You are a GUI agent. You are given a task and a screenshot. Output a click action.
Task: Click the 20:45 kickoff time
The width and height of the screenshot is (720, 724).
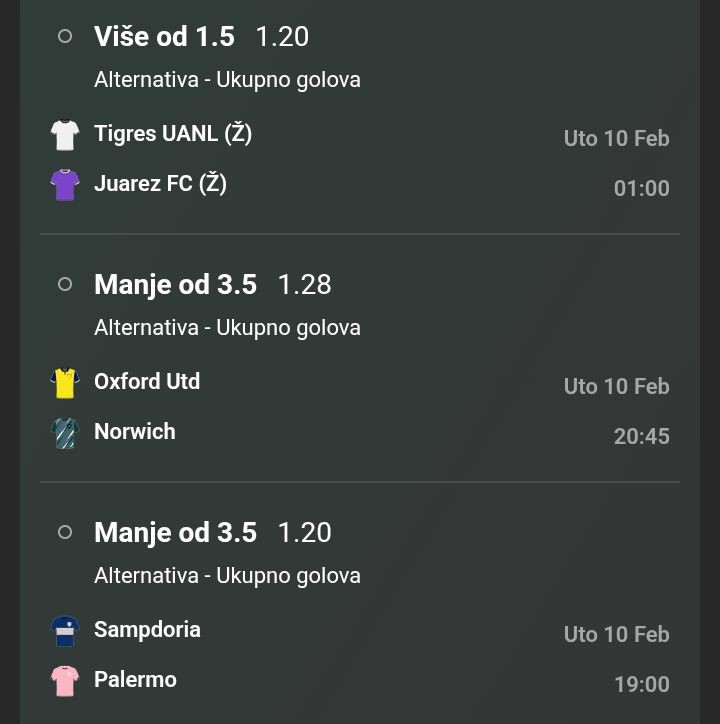point(641,436)
